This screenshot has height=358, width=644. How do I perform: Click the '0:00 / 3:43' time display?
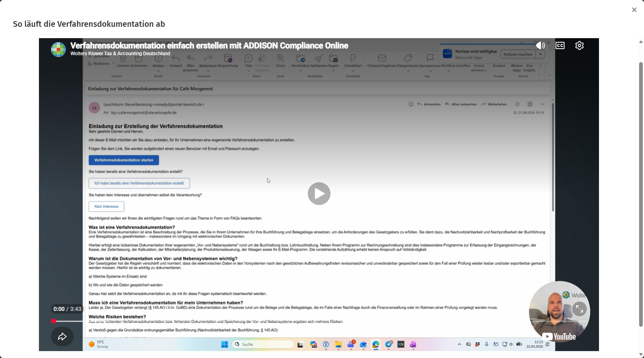[x=67, y=309]
